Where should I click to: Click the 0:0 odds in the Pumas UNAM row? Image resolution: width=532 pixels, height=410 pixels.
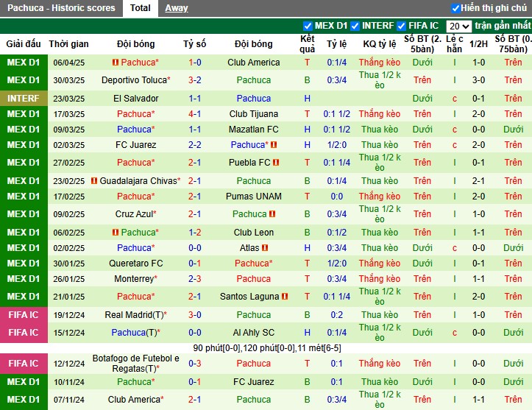[336, 197]
